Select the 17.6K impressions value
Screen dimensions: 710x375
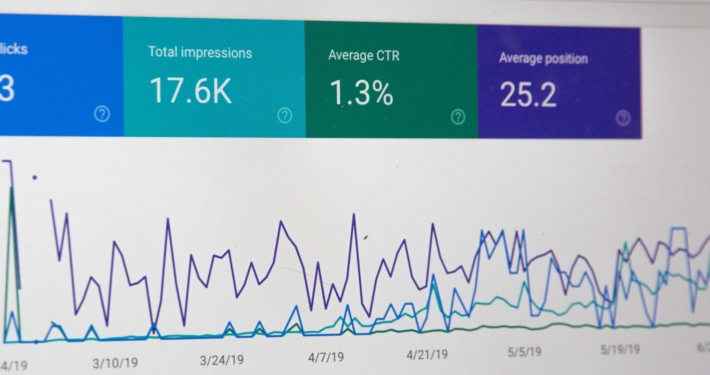191,91
